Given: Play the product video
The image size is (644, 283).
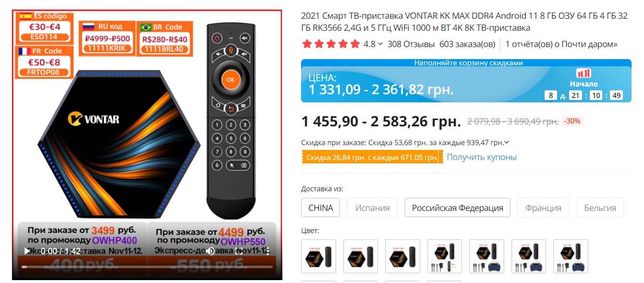Looking at the screenshot, I should [27, 251].
